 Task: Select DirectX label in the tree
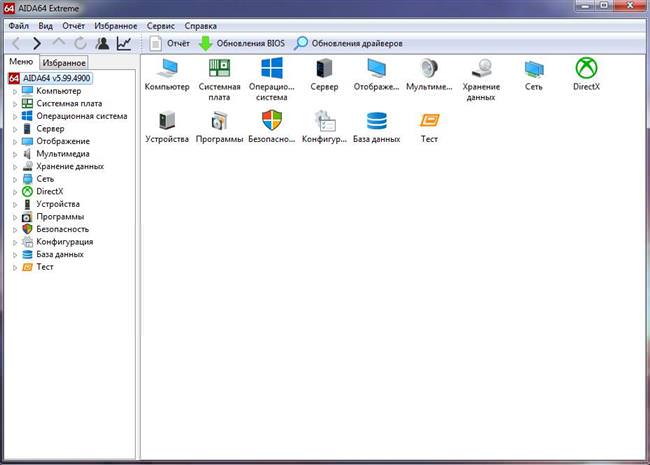point(50,191)
